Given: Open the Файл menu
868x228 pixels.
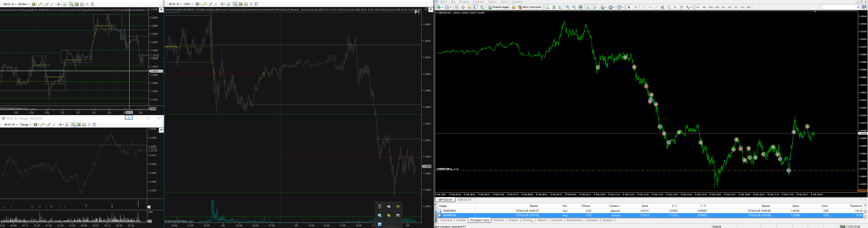Looking at the screenshot, I should (443, 2).
